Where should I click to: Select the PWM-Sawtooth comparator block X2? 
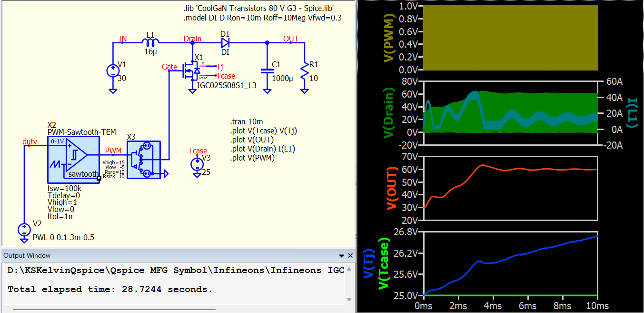73,159
